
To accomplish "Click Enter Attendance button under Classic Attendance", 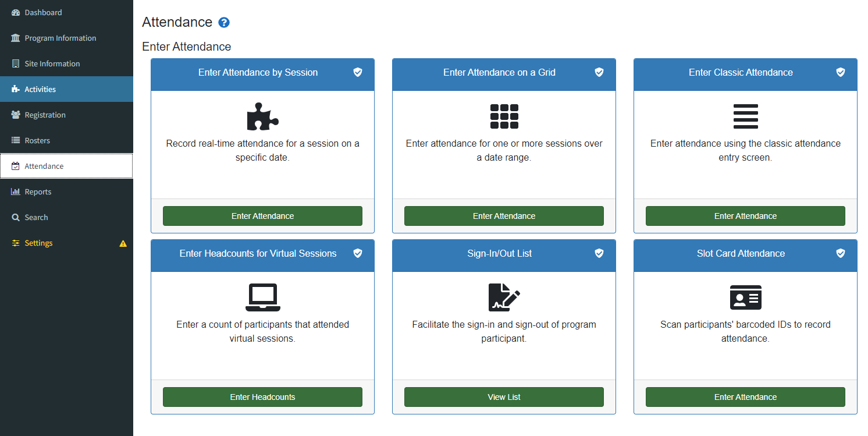I will [745, 216].
